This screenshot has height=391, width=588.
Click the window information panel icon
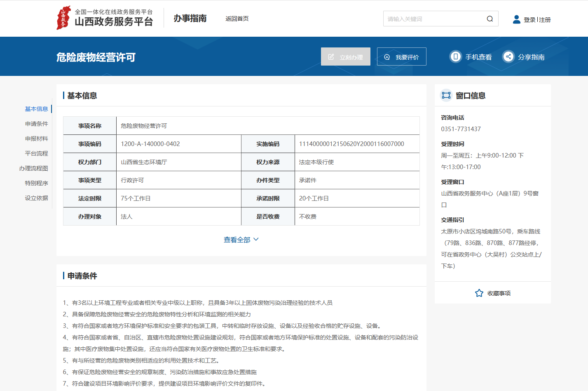(446, 95)
